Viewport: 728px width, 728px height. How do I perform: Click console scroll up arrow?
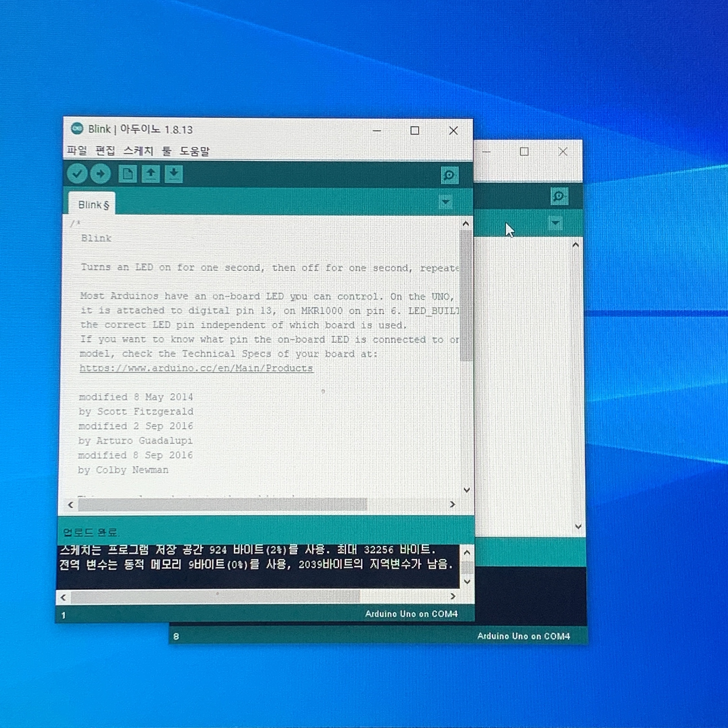[467, 553]
